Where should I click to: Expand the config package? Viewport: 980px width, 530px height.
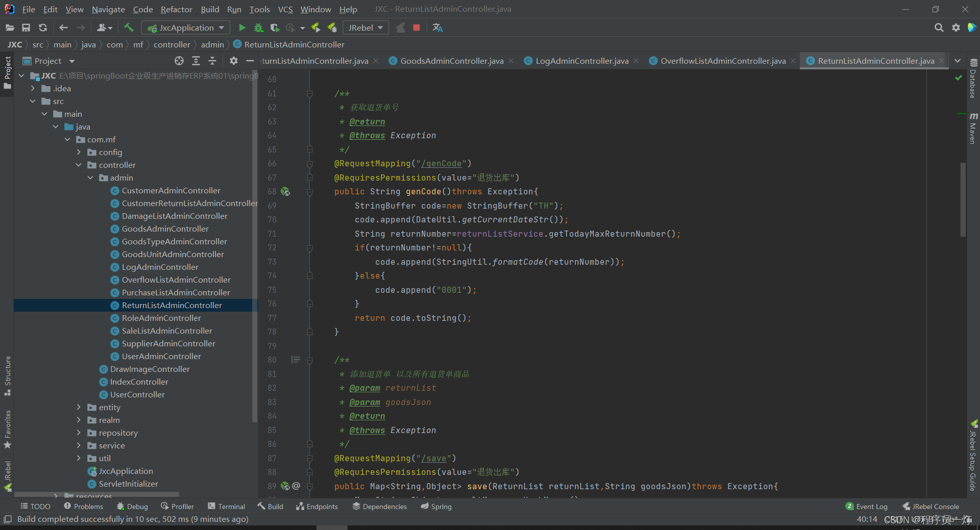tap(79, 152)
